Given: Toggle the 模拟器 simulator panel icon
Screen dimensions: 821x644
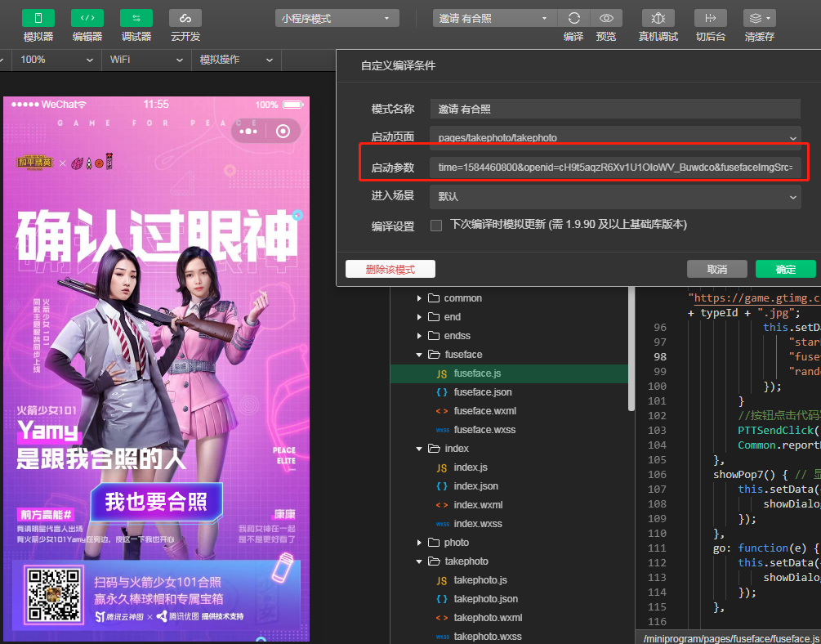Looking at the screenshot, I should (38, 18).
